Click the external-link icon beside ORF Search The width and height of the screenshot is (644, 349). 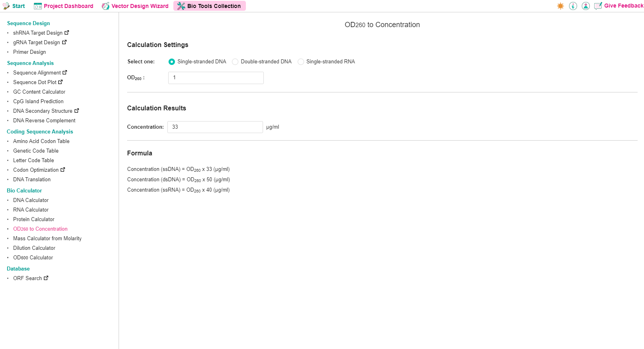pyautogui.click(x=46, y=278)
